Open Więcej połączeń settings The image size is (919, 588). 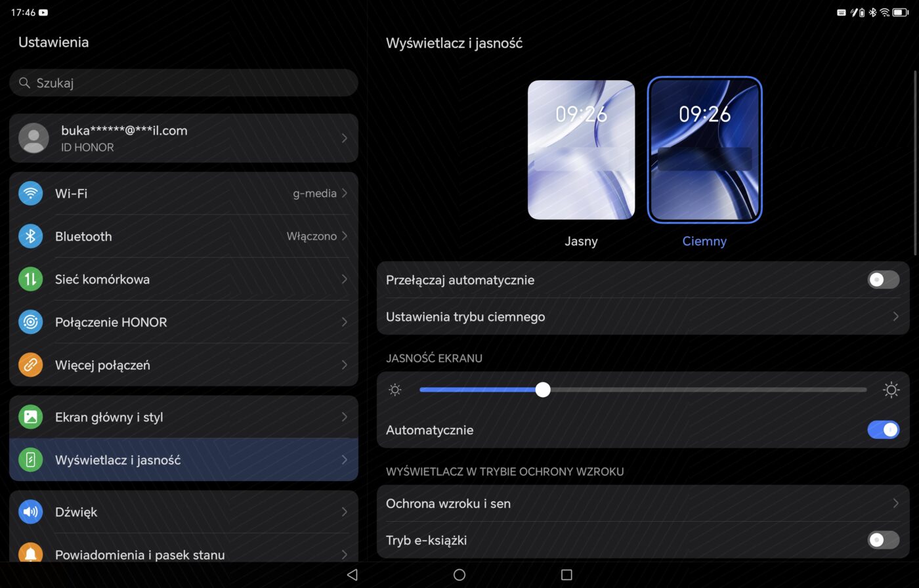(184, 365)
